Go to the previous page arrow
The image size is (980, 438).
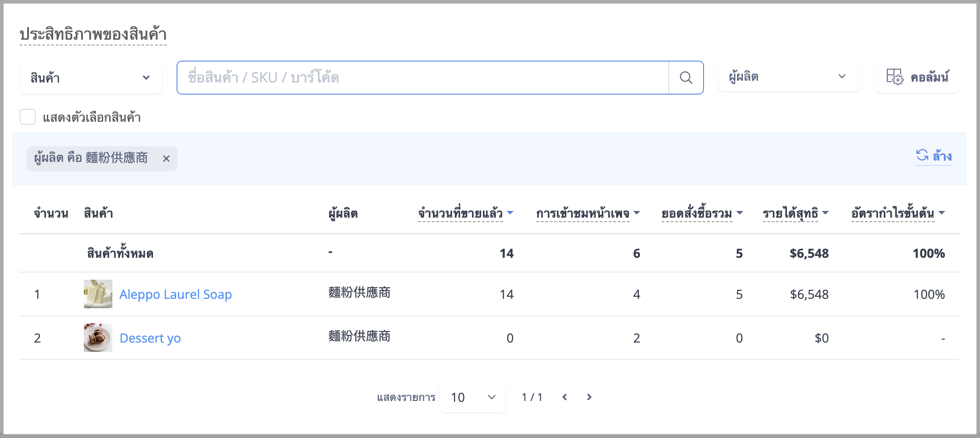564,397
